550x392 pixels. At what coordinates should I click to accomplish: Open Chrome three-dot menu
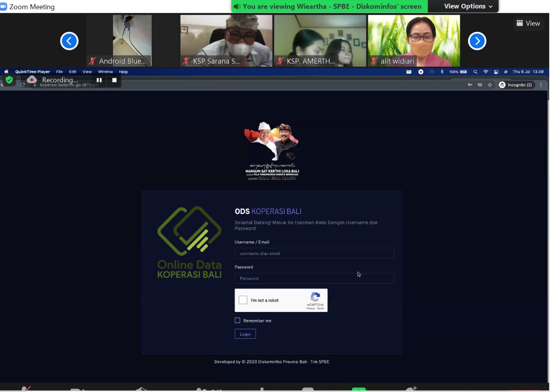point(541,85)
